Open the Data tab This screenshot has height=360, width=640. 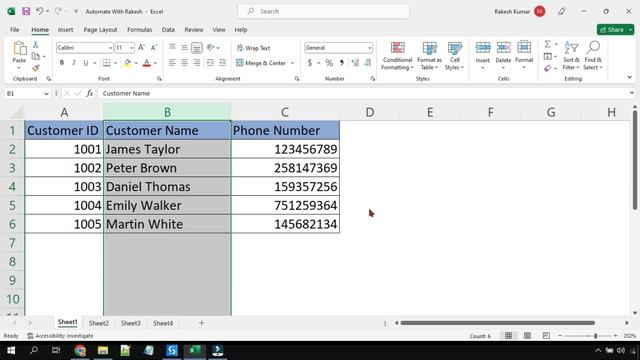168,30
